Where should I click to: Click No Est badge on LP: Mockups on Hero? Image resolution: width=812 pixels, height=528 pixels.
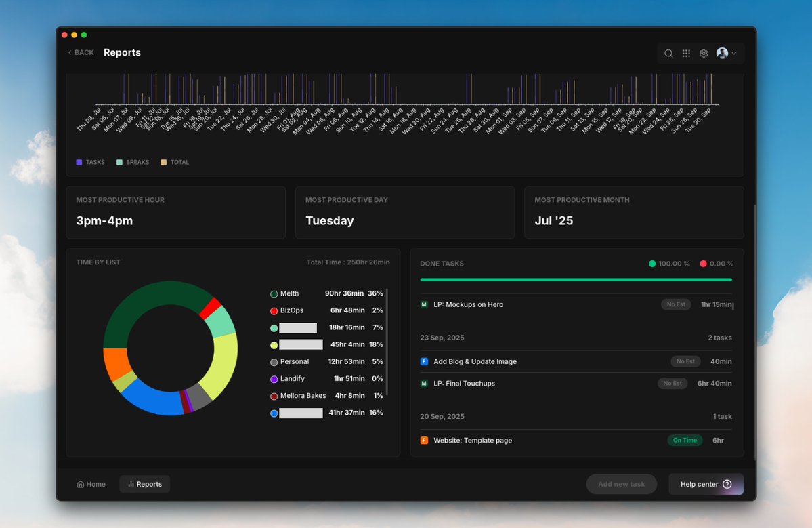click(676, 305)
